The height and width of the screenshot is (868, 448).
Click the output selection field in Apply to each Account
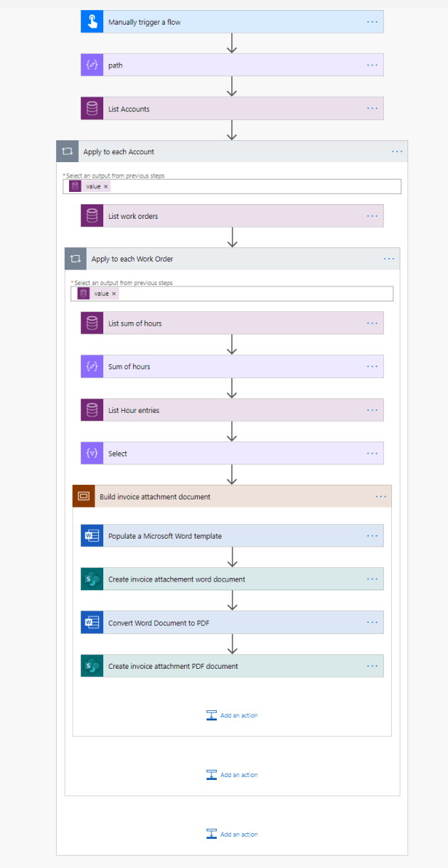[255, 185]
